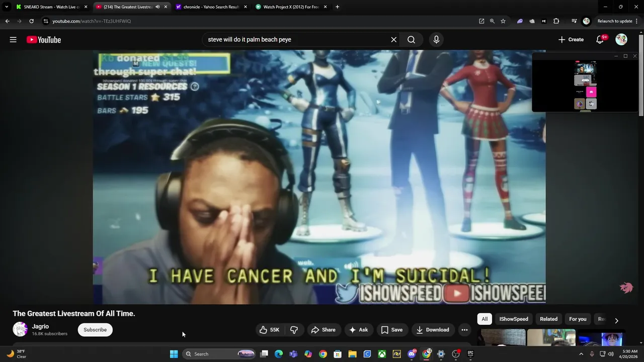Open the Ask AI button
Screen dimensions: 644x362
359,330
